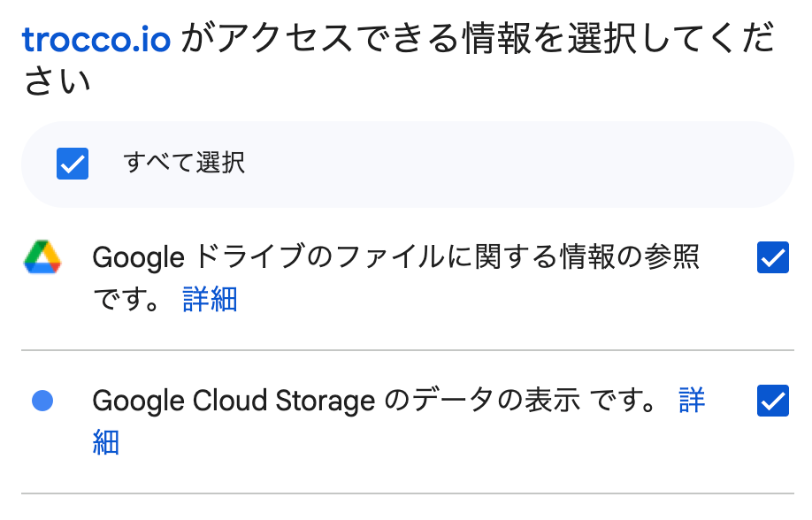Screen dimensions: 812x520
Task: Click the さい text ending the heading
Action: click(x=57, y=82)
